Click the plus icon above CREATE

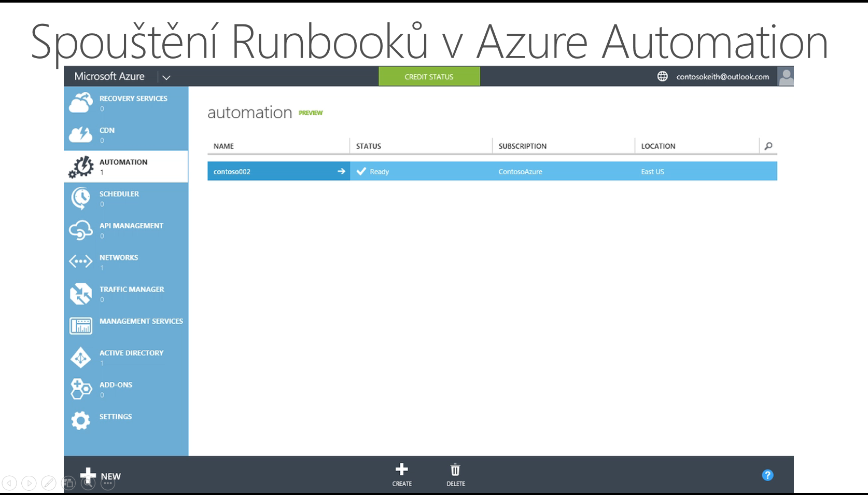point(402,470)
